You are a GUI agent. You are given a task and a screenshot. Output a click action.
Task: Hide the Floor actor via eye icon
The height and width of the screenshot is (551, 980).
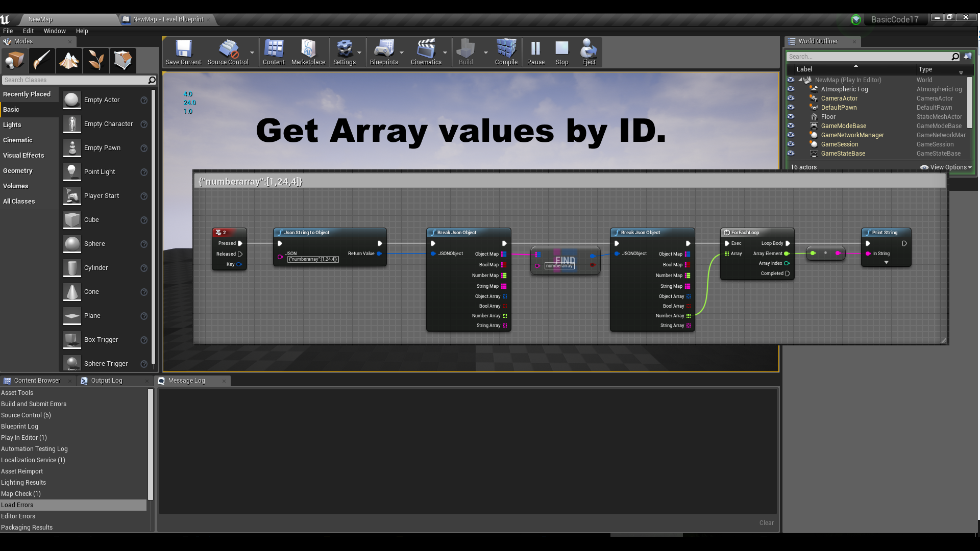791,117
